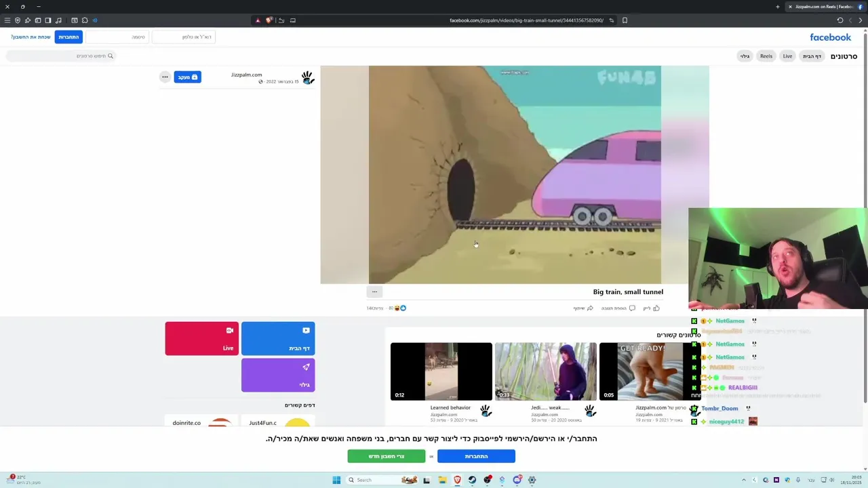Click the Jizzpalm.com page name

pyautogui.click(x=246, y=75)
